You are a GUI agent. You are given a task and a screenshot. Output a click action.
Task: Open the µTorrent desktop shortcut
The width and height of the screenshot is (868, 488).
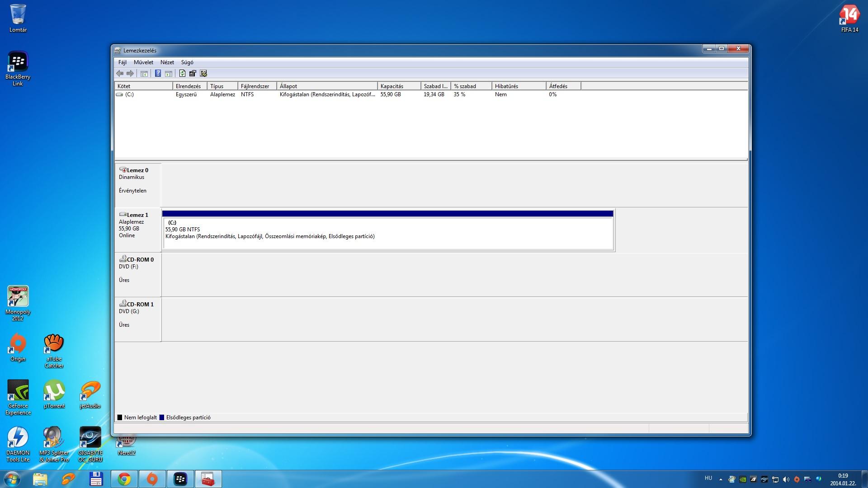54,394
